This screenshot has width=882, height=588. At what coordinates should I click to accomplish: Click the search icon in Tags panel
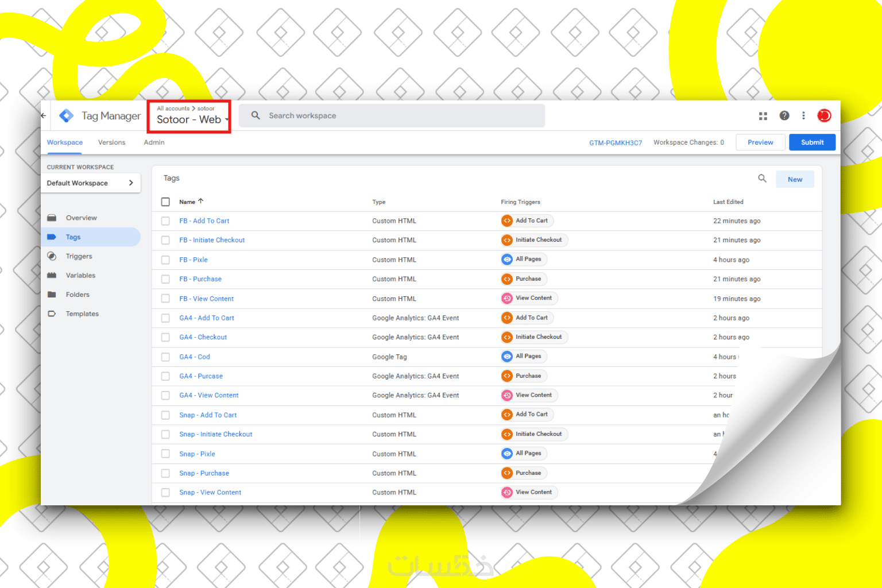762,179
